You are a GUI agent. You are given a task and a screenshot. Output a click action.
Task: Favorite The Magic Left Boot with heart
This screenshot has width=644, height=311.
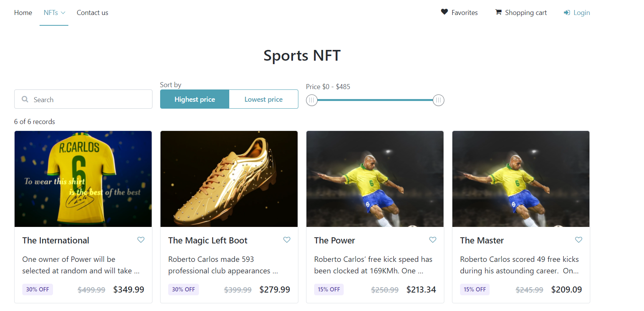pos(287,240)
